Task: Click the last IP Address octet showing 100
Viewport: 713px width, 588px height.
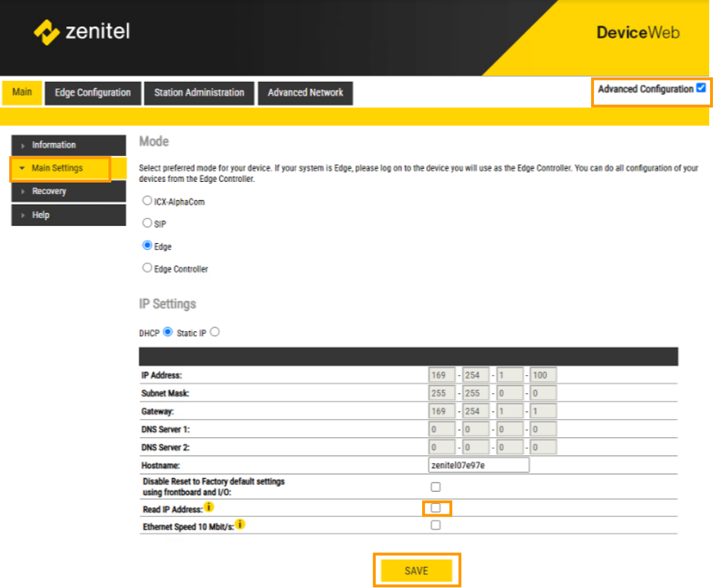Action: 543,375
